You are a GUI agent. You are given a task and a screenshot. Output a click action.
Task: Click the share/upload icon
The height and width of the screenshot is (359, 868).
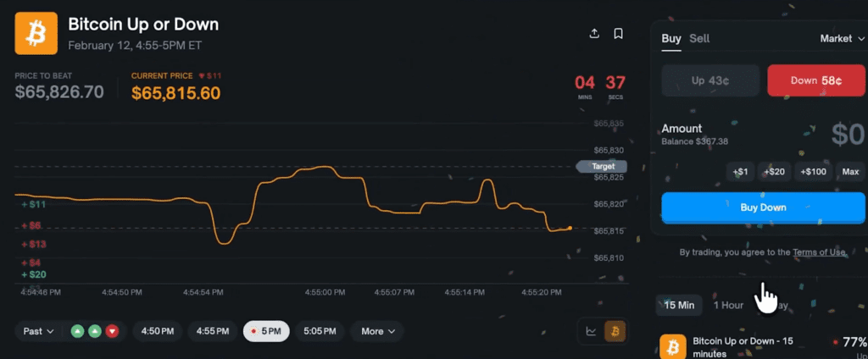[594, 34]
